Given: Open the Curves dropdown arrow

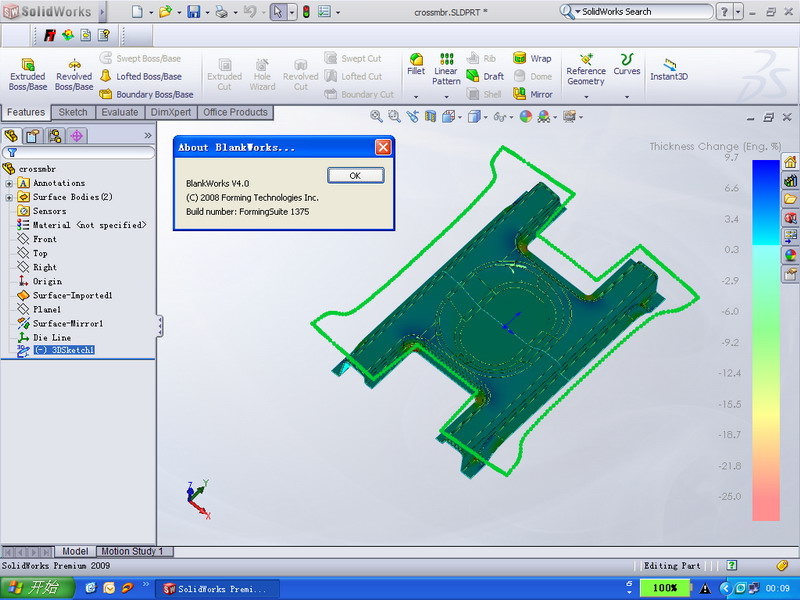Looking at the screenshot, I should (x=627, y=96).
